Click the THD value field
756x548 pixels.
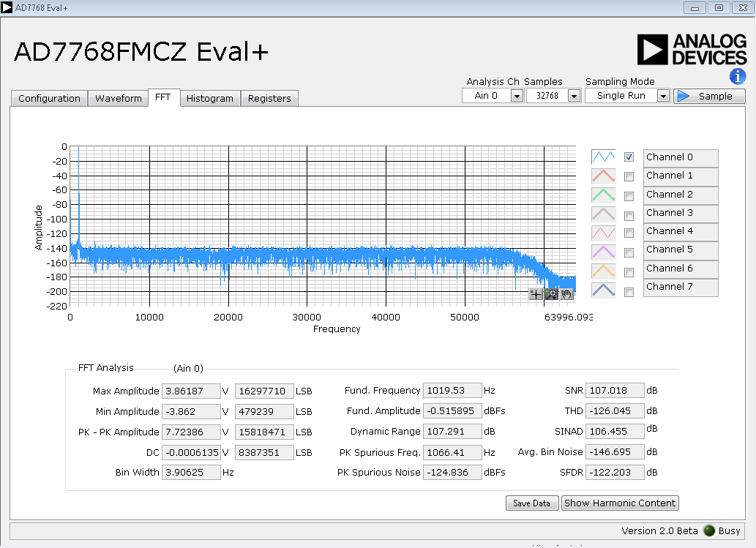[x=615, y=411]
